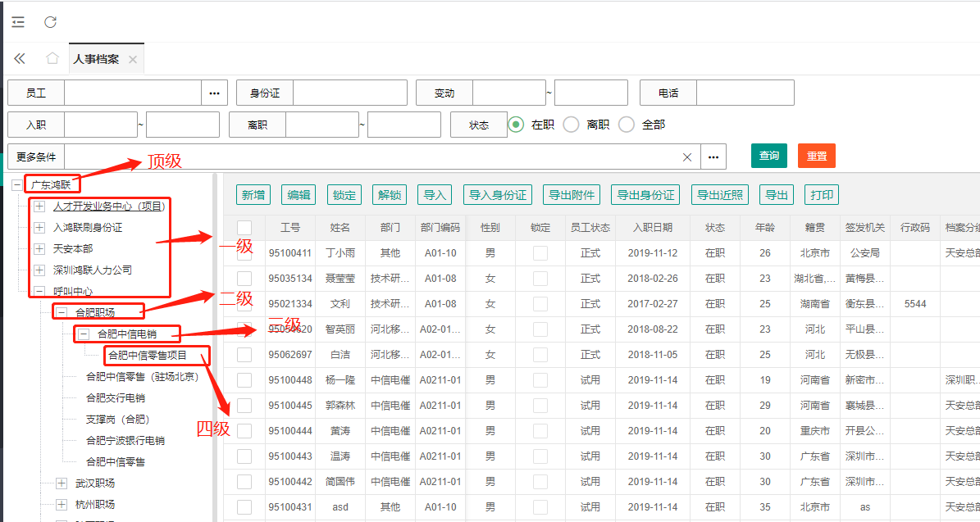Click the green 查询 button
980x522 pixels.
(768, 156)
